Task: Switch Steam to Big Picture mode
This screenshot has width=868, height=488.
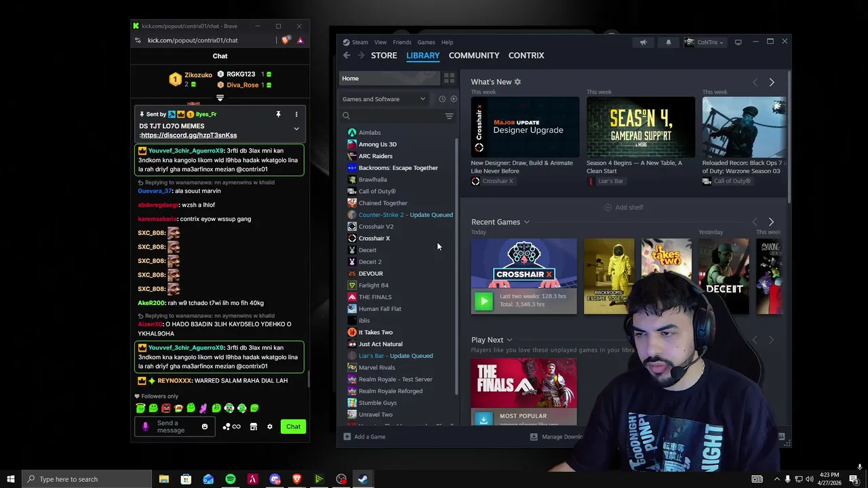Action: [x=738, y=42]
